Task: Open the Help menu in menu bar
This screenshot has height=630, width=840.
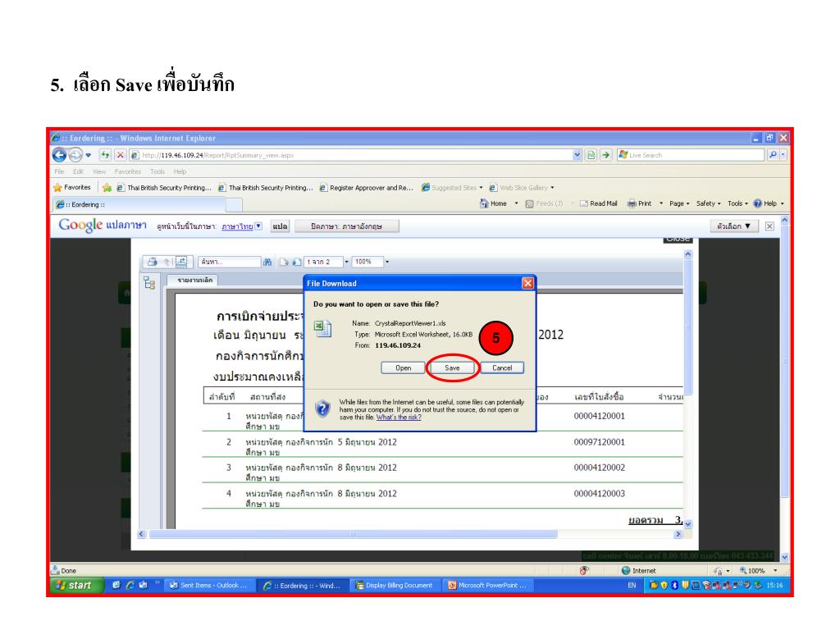Action: click(x=180, y=171)
